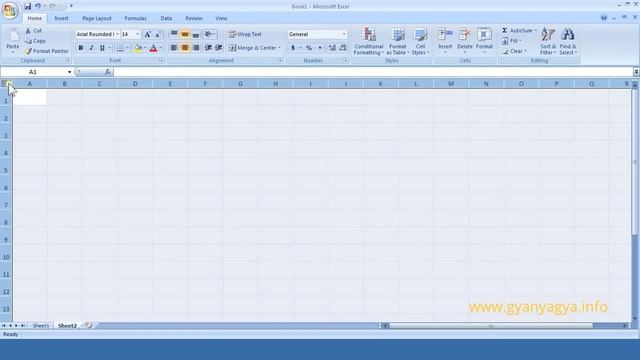Screen dimensions: 640x360
Task: Apply the yellow Fill Color
Action: [x=138, y=48]
